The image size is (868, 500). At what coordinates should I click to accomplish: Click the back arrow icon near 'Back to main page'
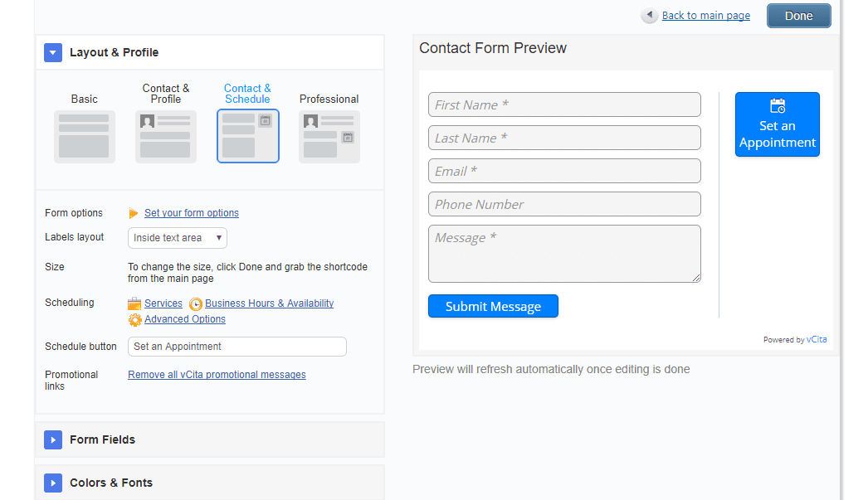click(650, 16)
